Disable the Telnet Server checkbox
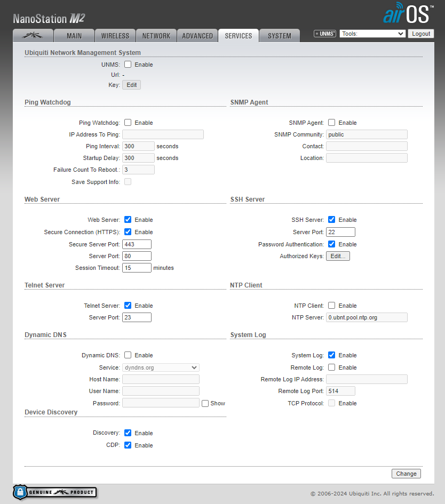Viewport: 445px width, 504px height. point(128,306)
